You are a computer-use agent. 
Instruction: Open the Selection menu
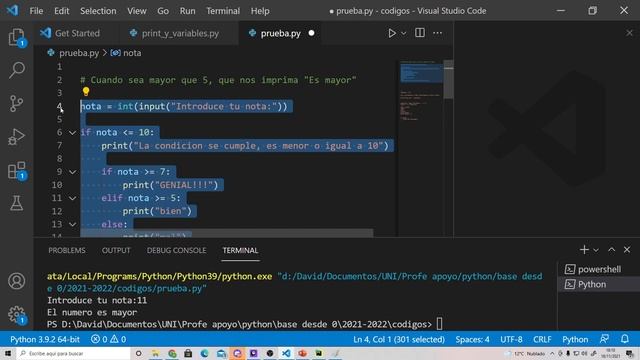[98, 11]
